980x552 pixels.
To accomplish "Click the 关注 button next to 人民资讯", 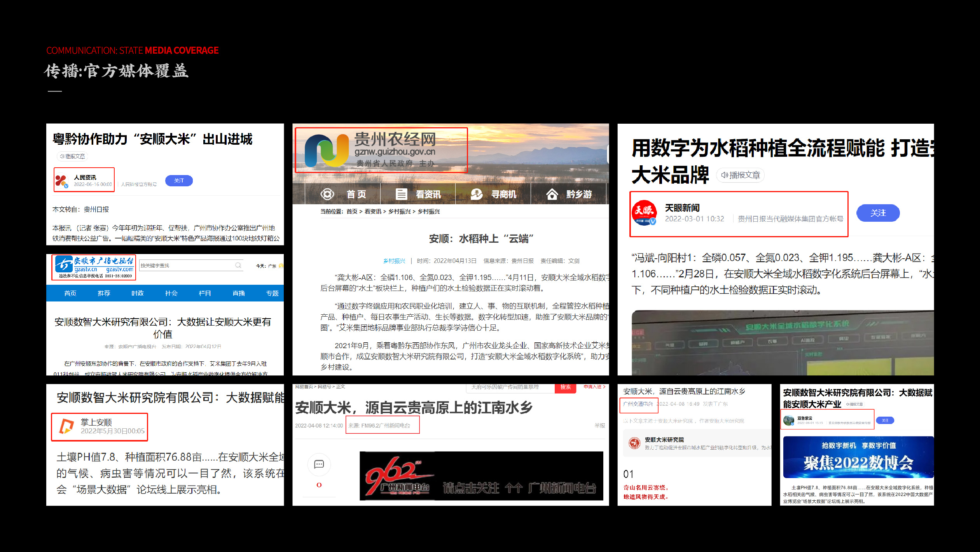I will point(179,180).
